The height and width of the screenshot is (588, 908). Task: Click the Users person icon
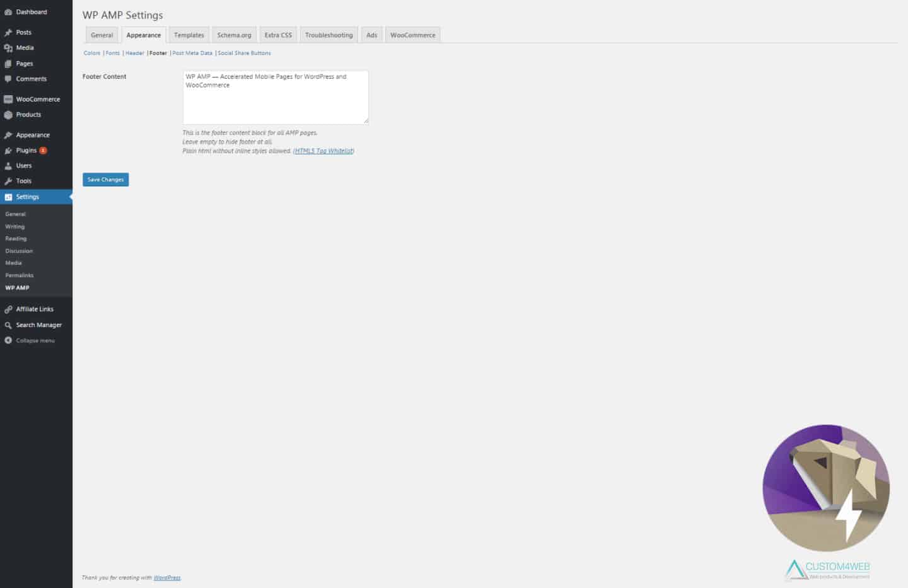pos(8,166)
